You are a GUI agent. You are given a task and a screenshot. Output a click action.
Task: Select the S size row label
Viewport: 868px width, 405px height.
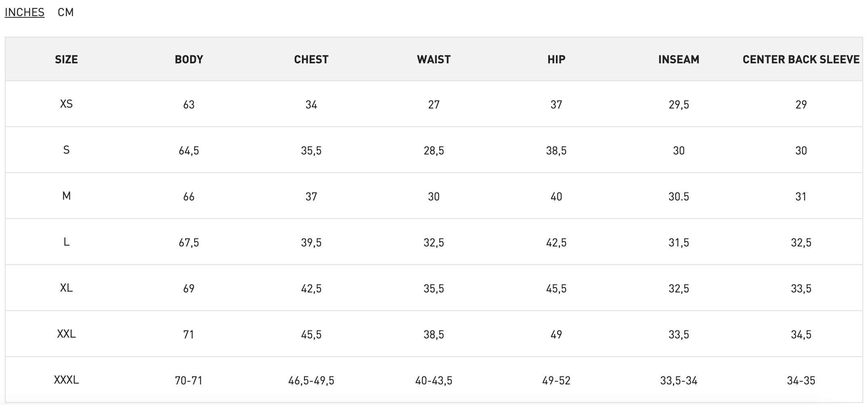tap(67, 150)
